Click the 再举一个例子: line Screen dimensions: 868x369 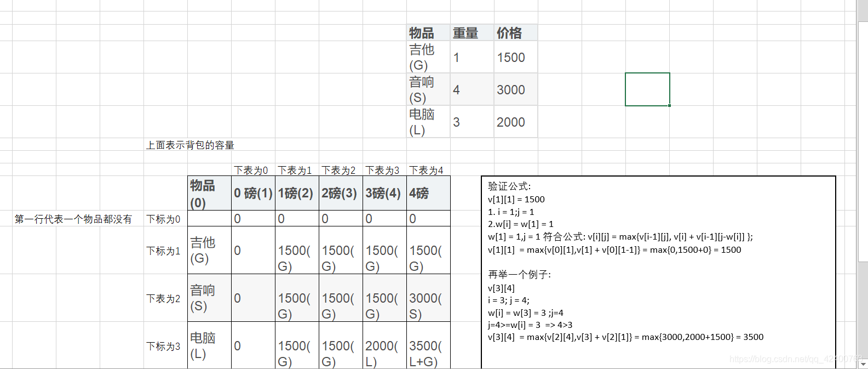[519, 275]
